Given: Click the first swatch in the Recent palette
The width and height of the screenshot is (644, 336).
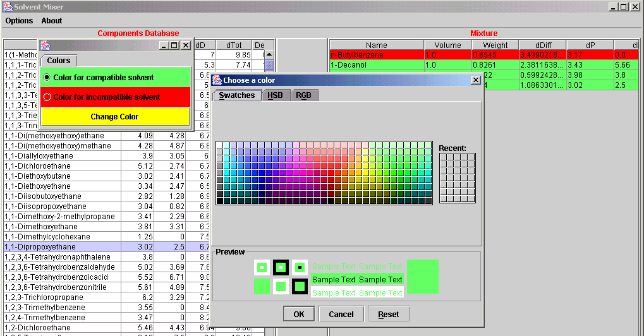Looking at the screenshot, I should point(443,157).
